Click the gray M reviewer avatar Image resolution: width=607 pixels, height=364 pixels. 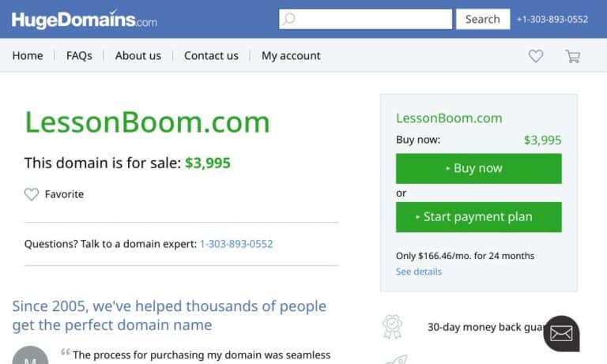click(x=30, y=355)
